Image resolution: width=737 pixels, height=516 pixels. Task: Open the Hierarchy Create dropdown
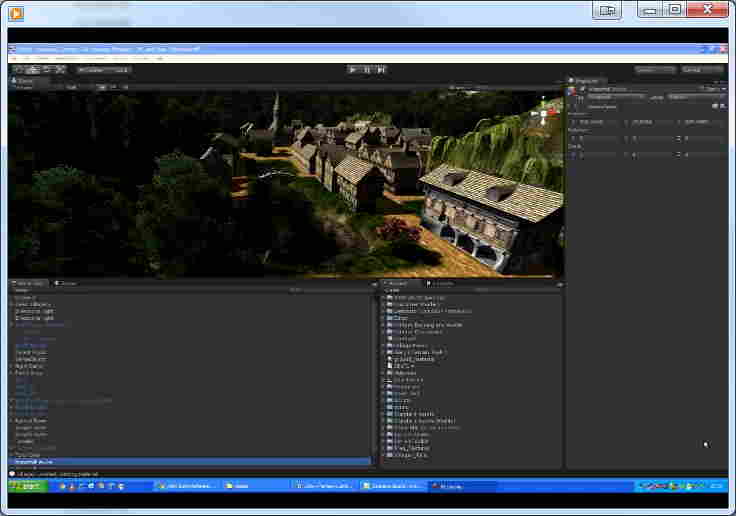pyautogui.click(x=22, y=290)
